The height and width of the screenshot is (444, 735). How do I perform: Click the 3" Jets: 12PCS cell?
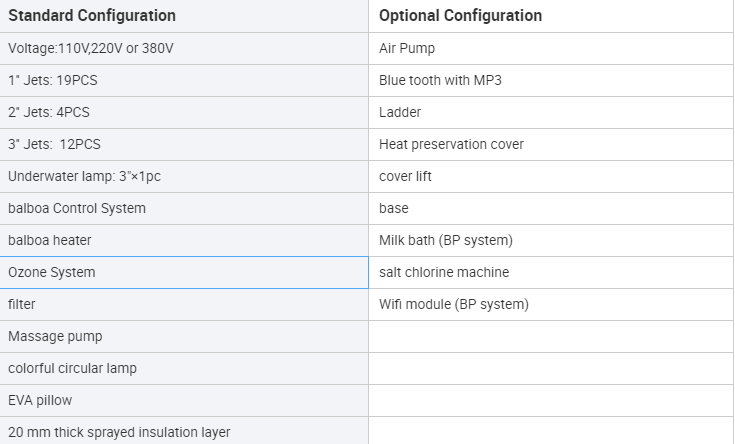click(184, 144)
